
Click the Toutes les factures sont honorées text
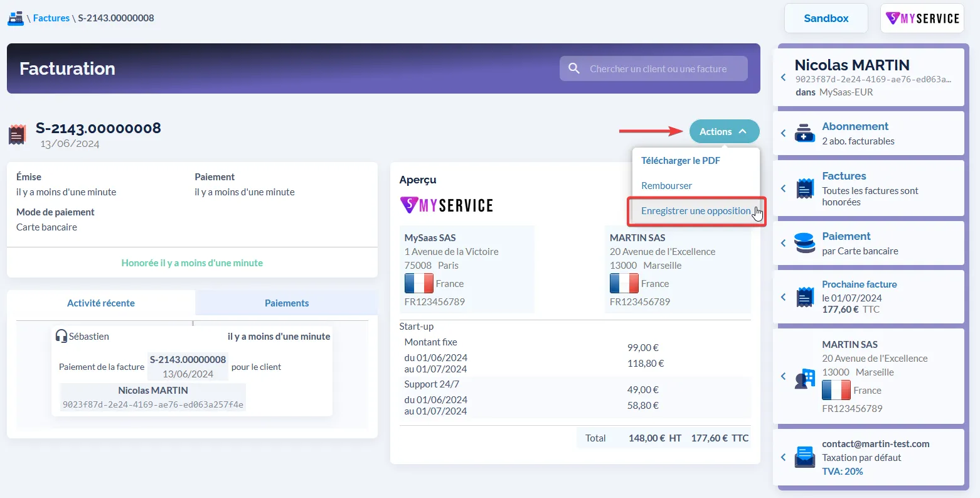coord(870,196)
